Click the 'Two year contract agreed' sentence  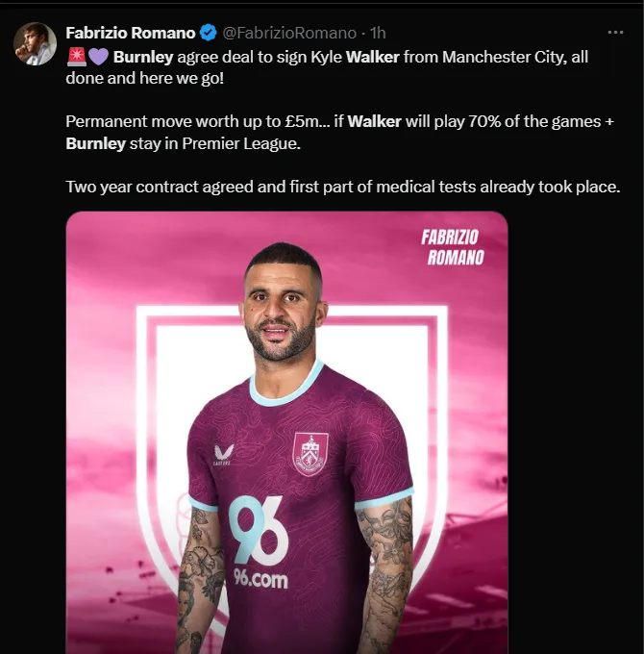click(342, 187)
